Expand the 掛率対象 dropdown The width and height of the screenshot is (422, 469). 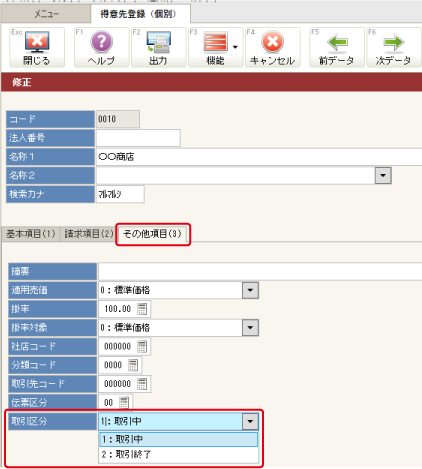(250, 328)
